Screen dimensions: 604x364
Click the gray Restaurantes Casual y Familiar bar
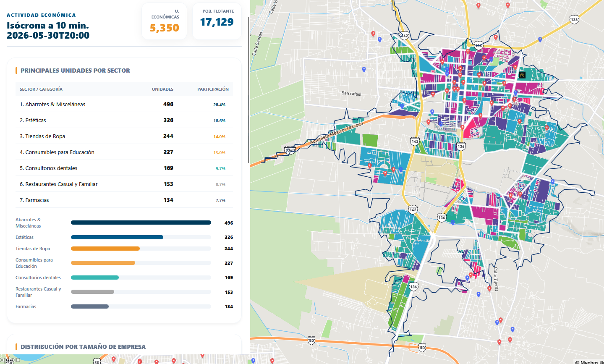(92, 292)
